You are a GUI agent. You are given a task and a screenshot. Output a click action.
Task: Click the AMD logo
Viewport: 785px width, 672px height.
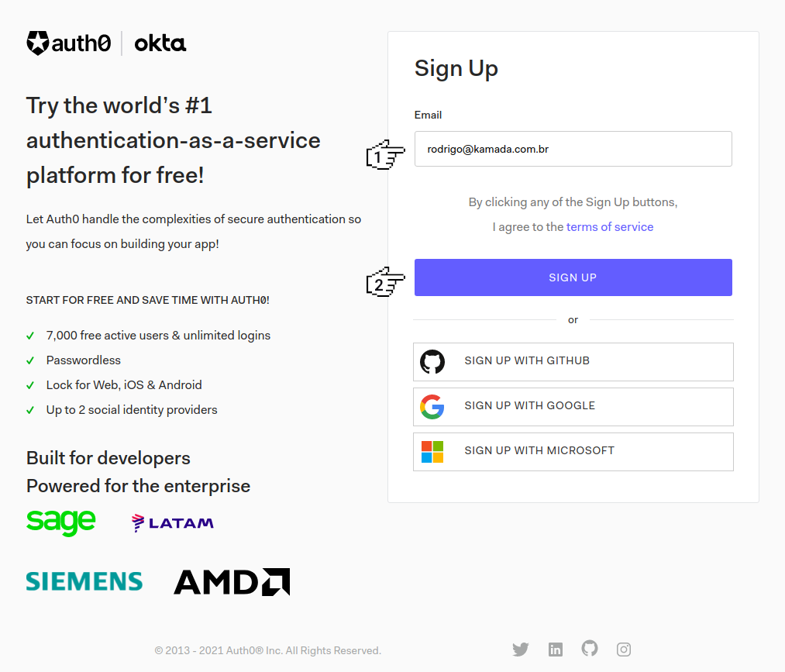click(232, 581)
